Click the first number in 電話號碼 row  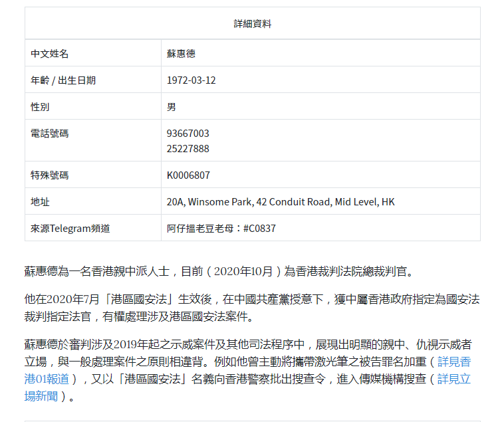188,134
